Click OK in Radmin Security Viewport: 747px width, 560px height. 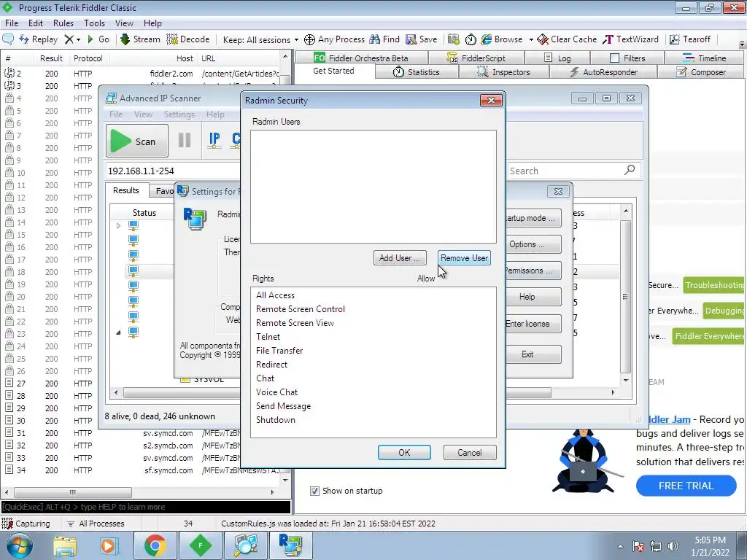coord(404,452)
